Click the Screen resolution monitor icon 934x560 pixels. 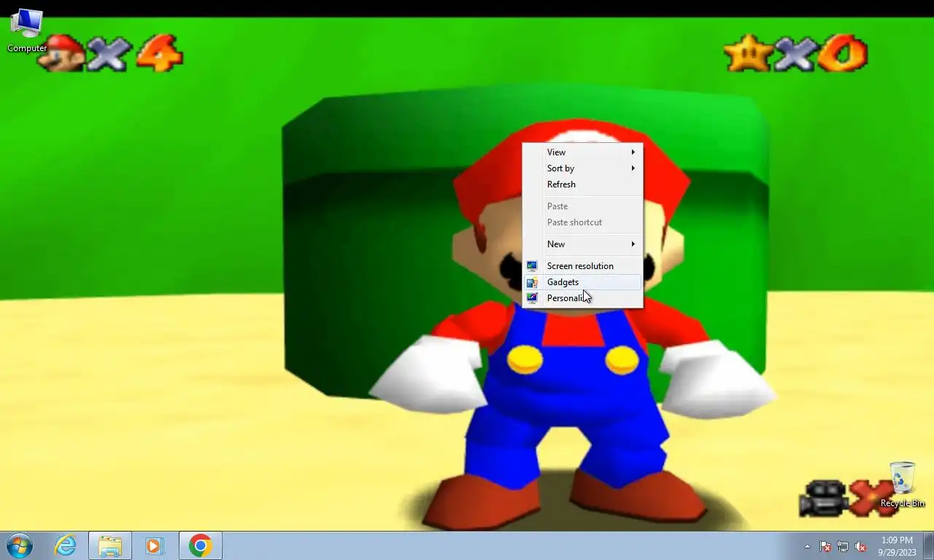point(532,266)
